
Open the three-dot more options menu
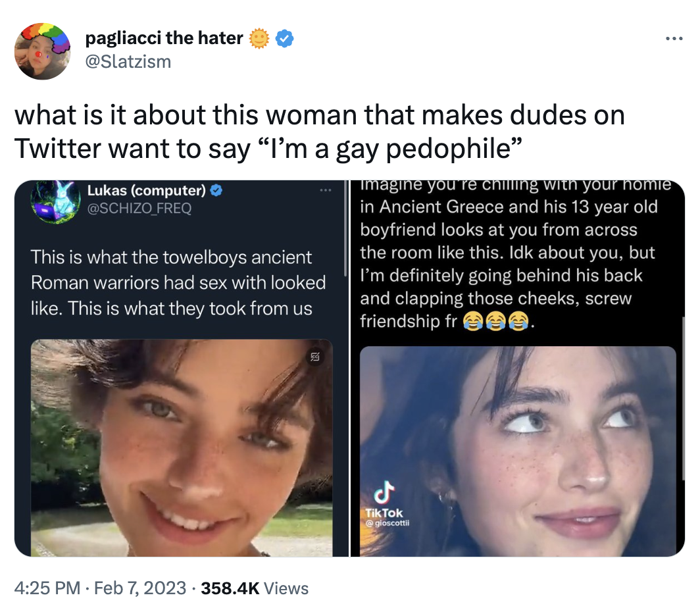click(674, 39)
